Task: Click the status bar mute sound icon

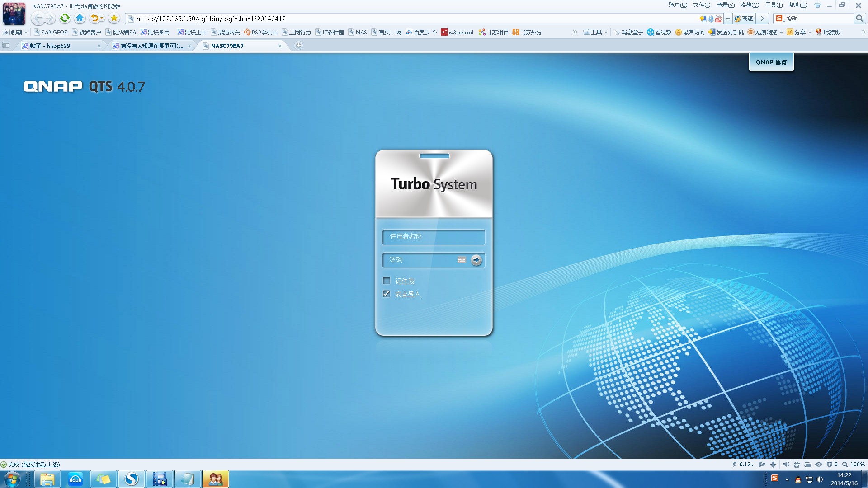Action: pos(786,464)
